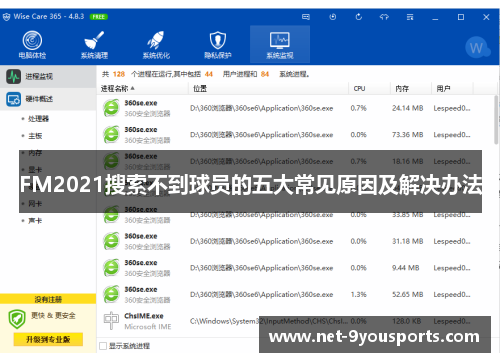The image size is (500, 362).
Task: Click the 1.3% CPU value
Action: [x=359, y=295]
